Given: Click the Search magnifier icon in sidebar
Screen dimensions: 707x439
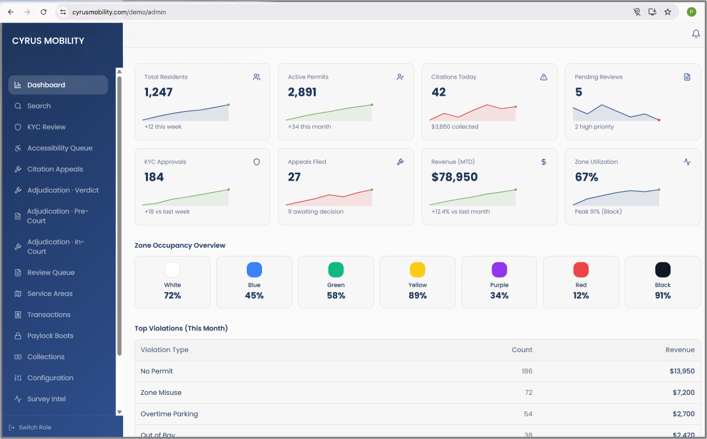Looking at the screenshot, I should pos(18,106).
